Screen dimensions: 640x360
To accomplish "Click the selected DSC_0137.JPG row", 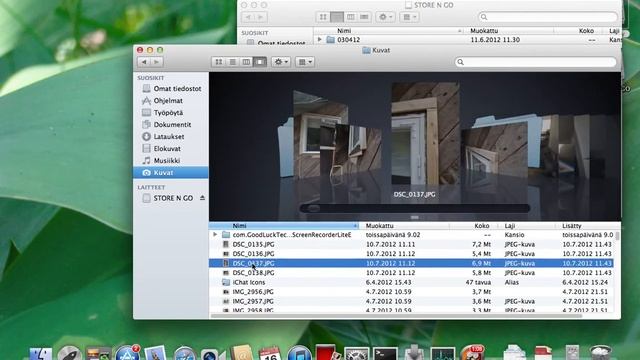I will [x=411, y=263].
